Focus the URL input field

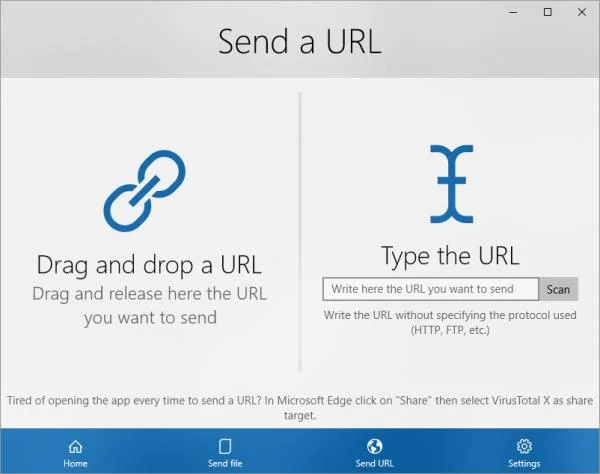(430, 289)
